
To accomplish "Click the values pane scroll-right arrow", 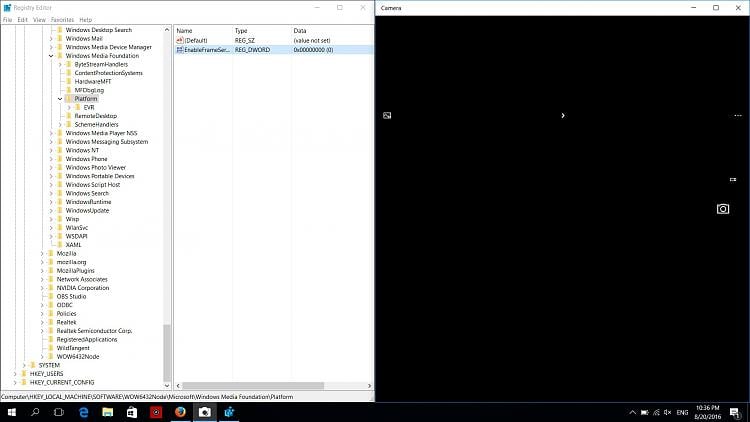I will click(369, 386).
